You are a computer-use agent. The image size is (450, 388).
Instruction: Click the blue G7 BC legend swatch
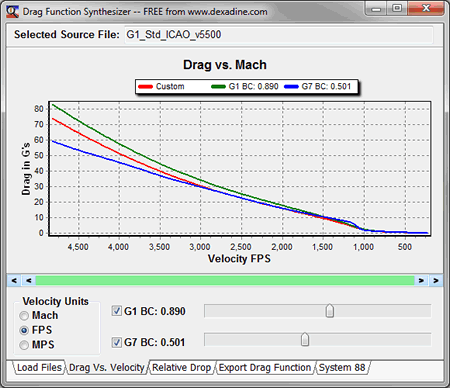(x=291, y=87)
